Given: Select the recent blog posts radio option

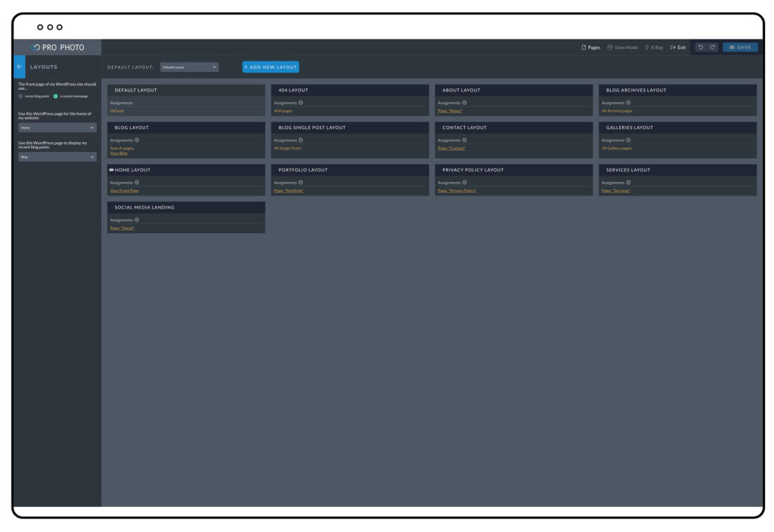Looking at the screenshot, I should (x=20, y=96).
